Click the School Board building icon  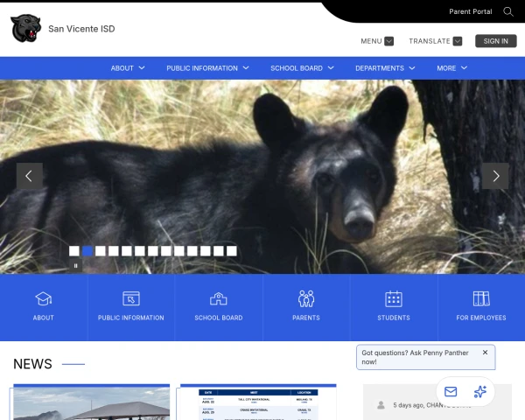coord(219,298)
